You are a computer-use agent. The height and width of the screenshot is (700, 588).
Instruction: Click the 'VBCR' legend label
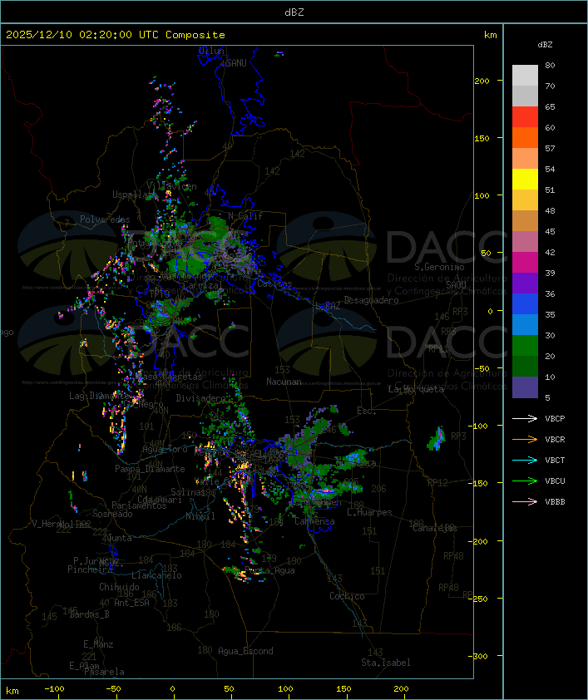[x=555, y=439]
